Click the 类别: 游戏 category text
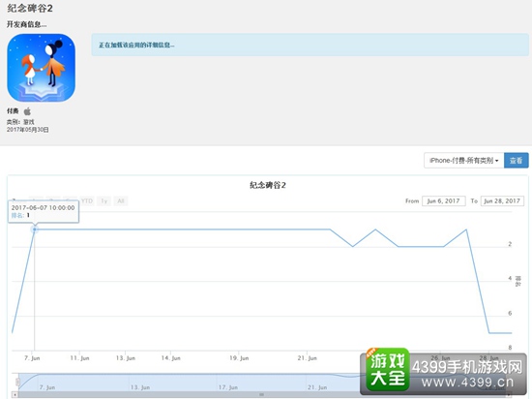 click(20, 122)
